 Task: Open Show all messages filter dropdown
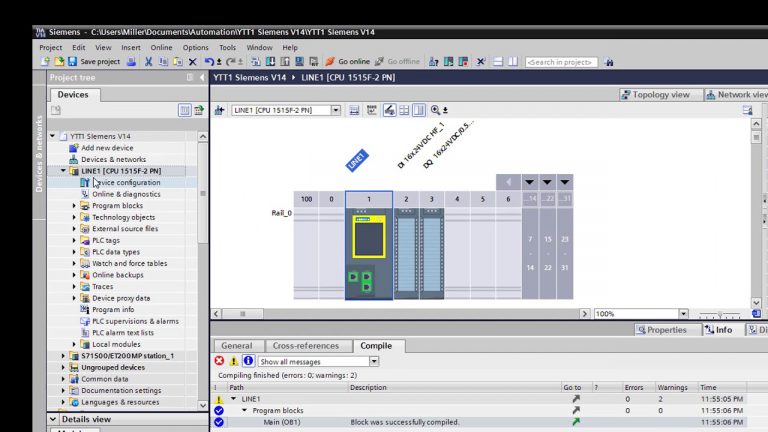coord(374,361)
